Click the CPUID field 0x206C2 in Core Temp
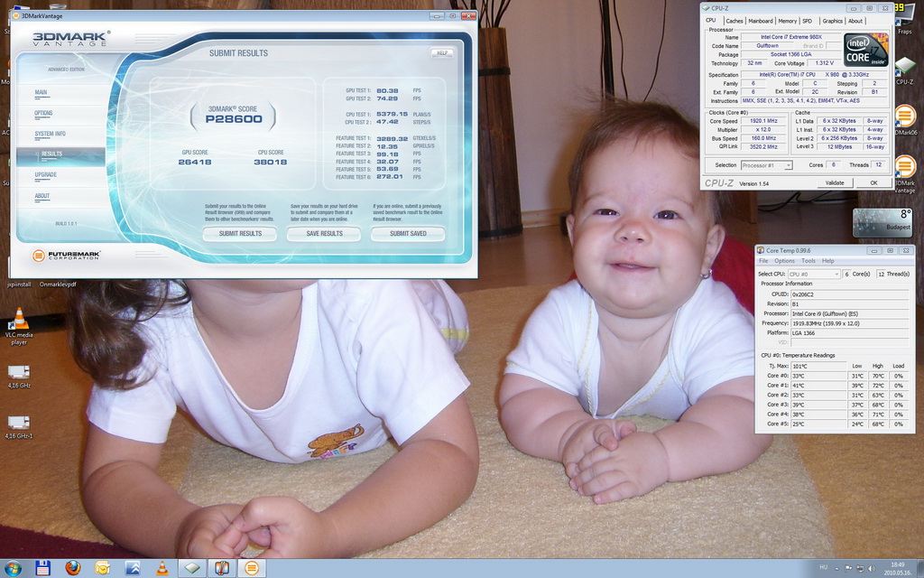This screenshot has width=924, height=578. point(849,294)
